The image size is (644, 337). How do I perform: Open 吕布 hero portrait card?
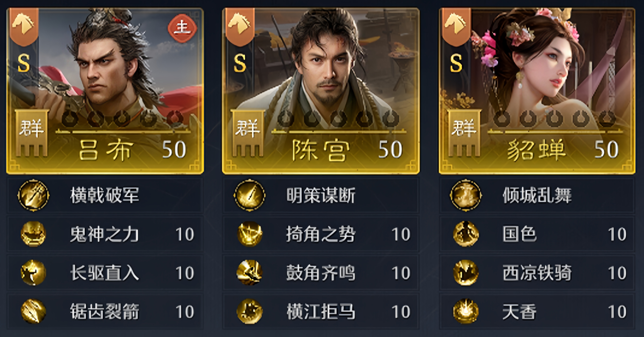[105, 91]
